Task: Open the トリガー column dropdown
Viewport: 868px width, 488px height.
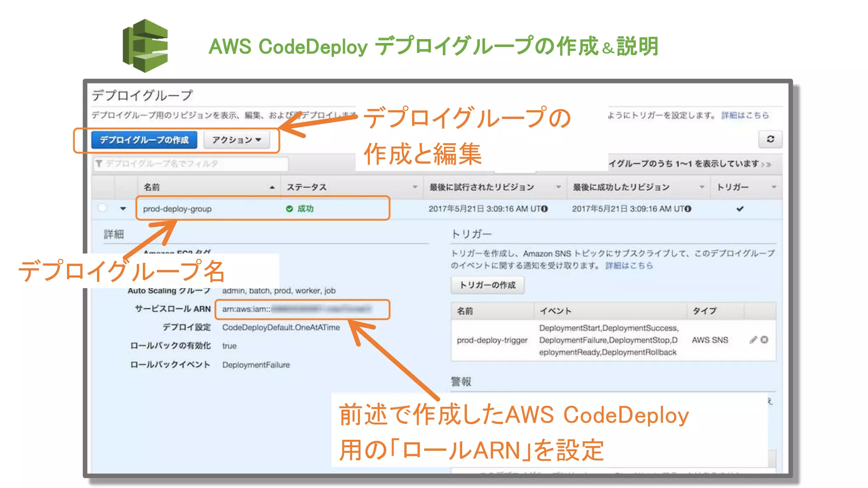Action: click(x=773, y=187)
